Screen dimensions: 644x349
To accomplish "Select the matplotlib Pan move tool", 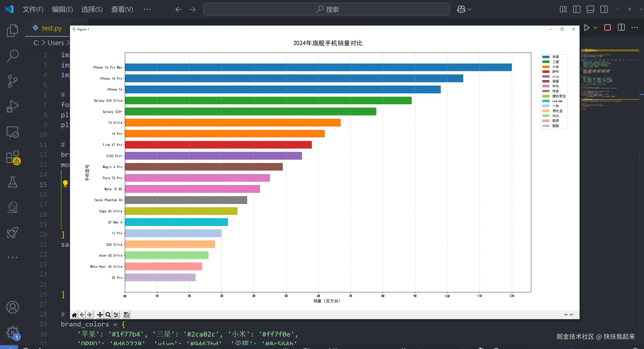I will 100,315.
